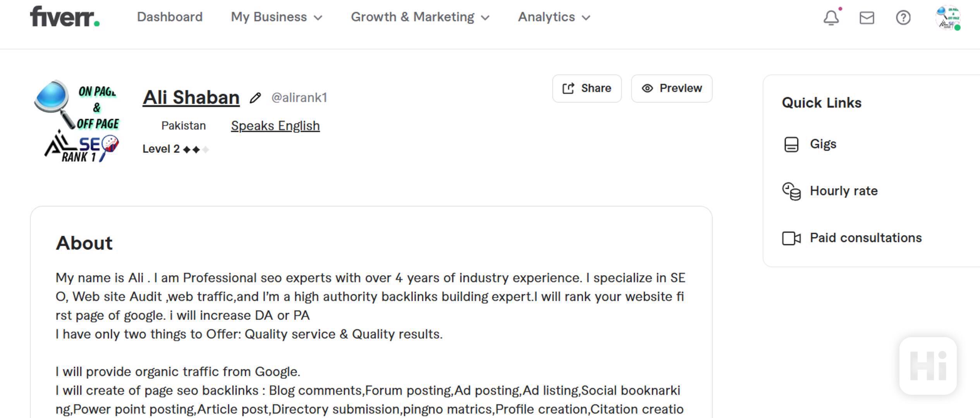
Task: Open the messages envelope icon
Action: tap(867, 18)
